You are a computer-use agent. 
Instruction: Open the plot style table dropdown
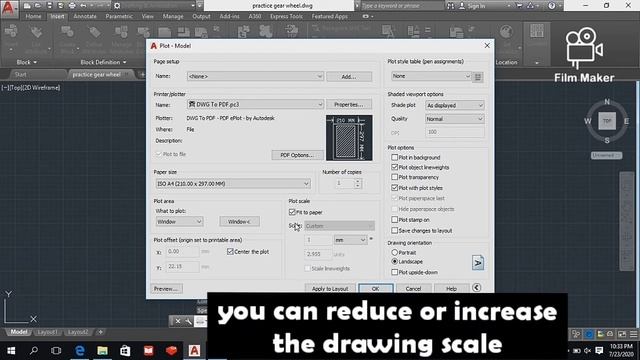(431, 76)
